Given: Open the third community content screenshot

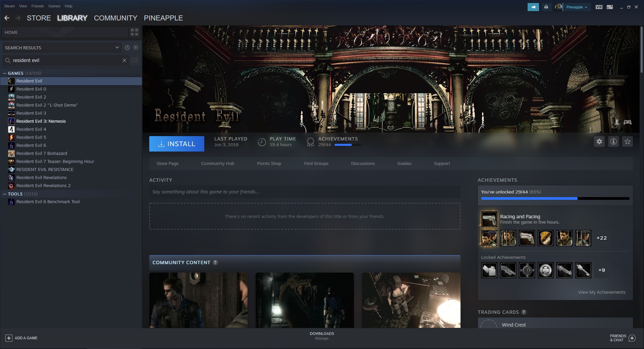Looking at the screenshot, I should [x=411, y=300].
